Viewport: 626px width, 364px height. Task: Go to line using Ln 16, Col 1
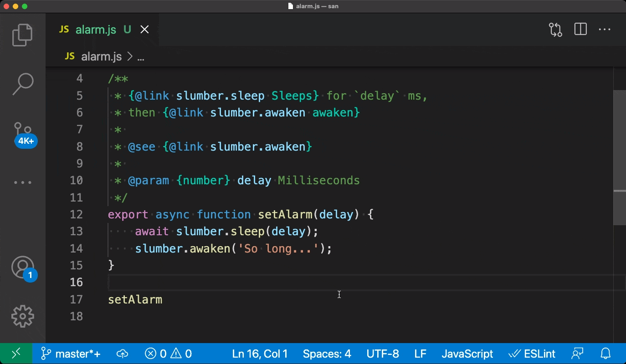(x=259, y=354)
